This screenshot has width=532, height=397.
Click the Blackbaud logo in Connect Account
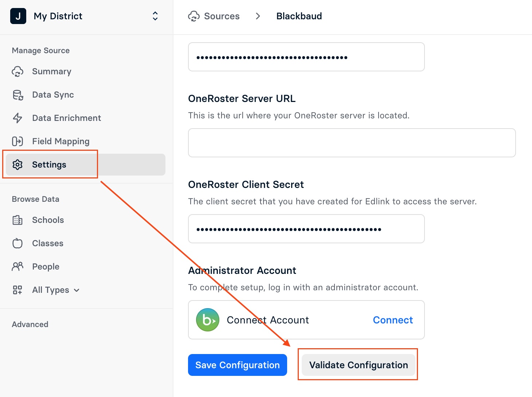tap(208, 320)
